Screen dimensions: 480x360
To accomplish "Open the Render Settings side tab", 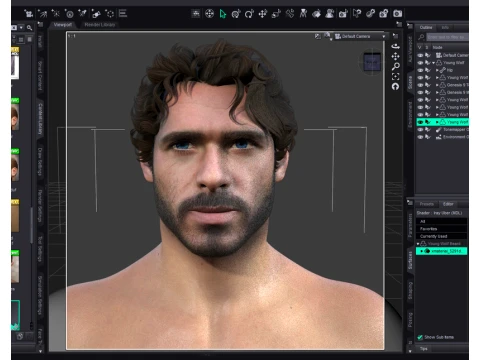I will (40, 205).
